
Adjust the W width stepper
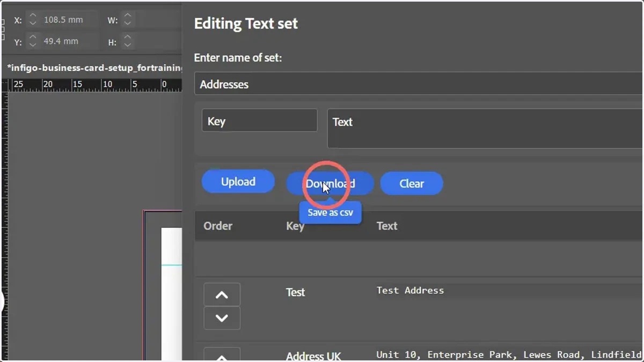[128, 20]
